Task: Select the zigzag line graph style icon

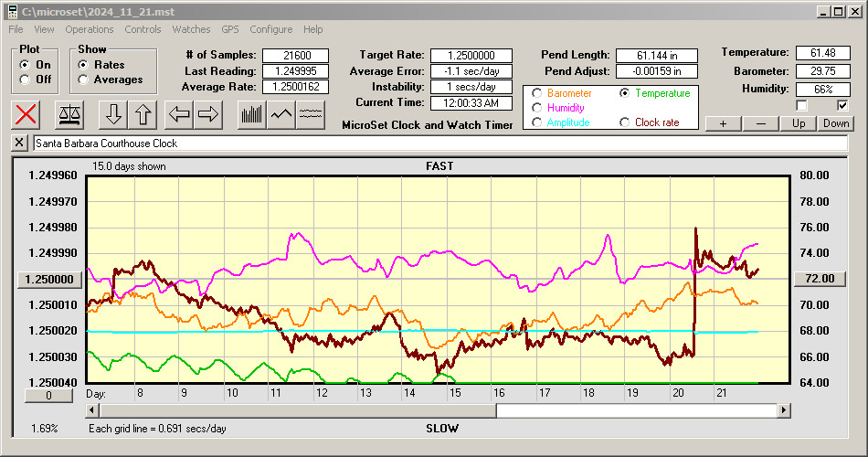Action: [x=281, y=114]
